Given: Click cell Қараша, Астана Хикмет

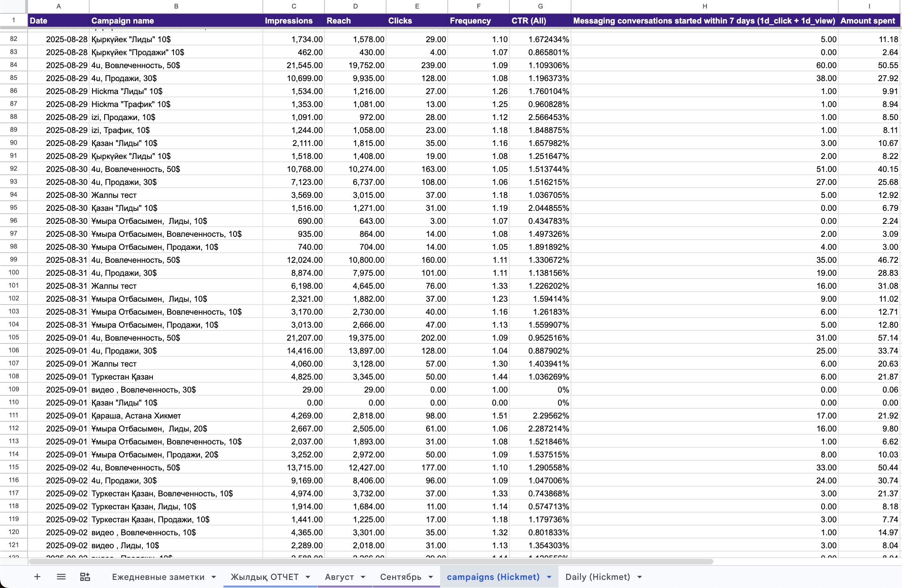Looking at the screenshot, I should click(x=176, y=416).
